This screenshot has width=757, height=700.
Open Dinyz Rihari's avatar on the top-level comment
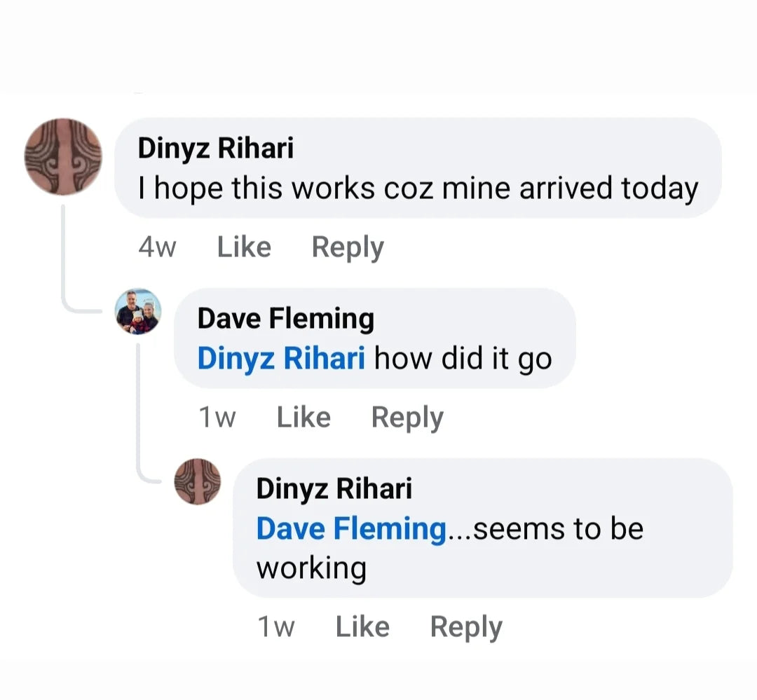[x=63, y=157]
